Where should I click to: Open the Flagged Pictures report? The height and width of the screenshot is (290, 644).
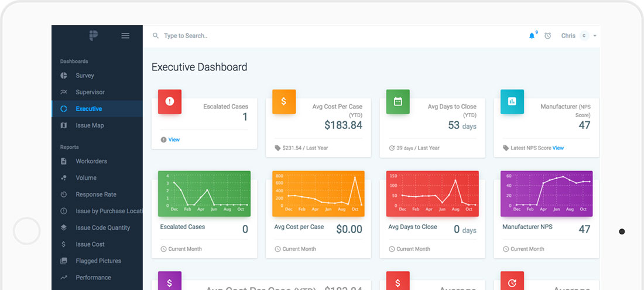click(x=97, y=261)
